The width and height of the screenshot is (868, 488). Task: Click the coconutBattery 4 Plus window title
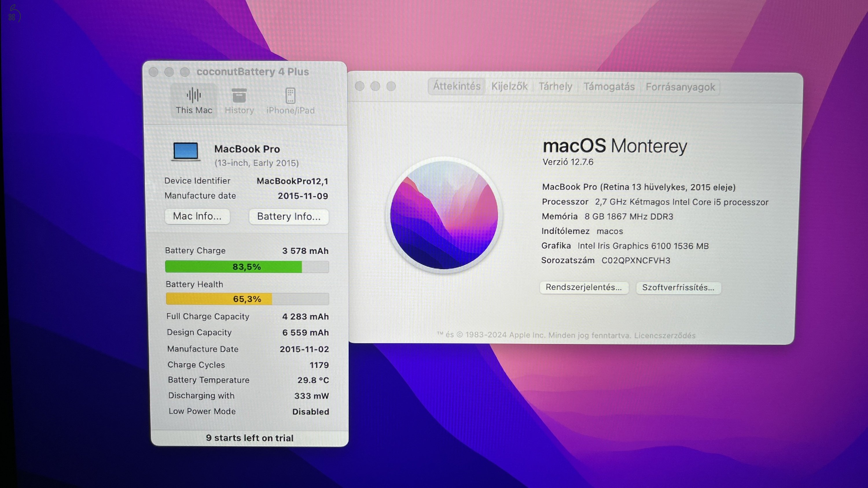[253, 72]
